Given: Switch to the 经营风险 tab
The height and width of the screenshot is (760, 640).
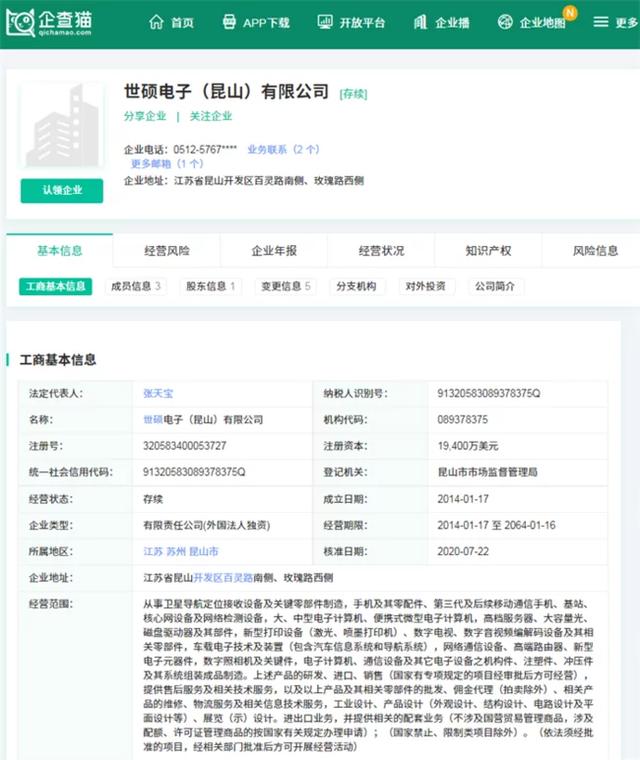Looking at the screenshot, I should pos(167,251).
